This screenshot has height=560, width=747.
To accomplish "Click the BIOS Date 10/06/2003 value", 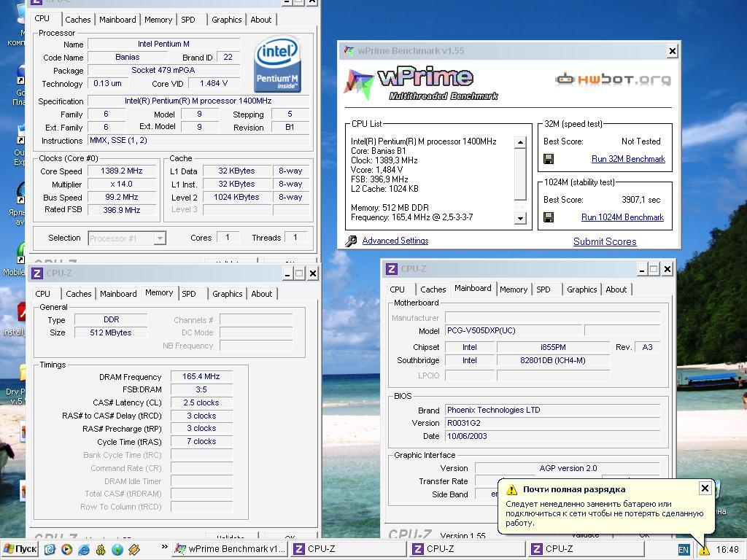I will (553, 436).
